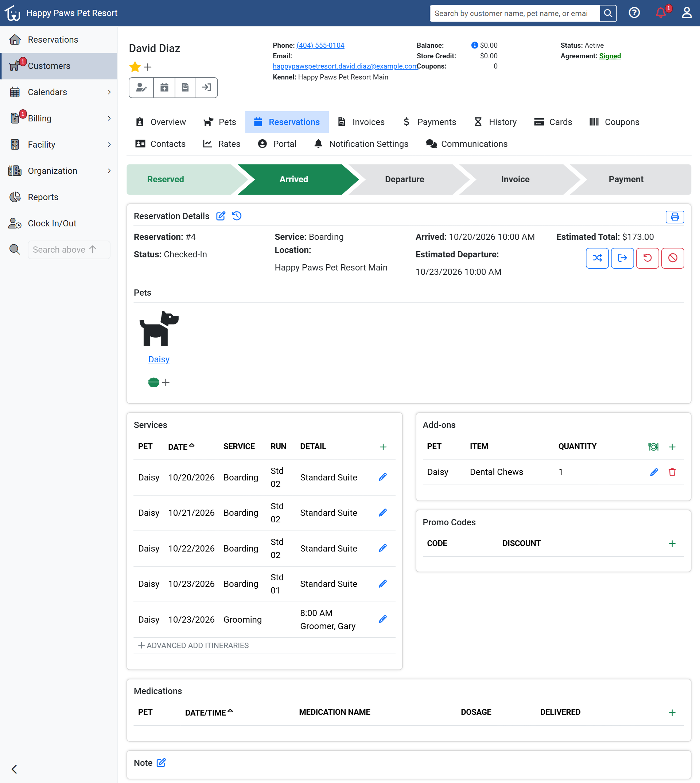This screenshot has width=700, height=783.
Task: Click the green feeding bowl icon under Daisy
Action: 153,382
